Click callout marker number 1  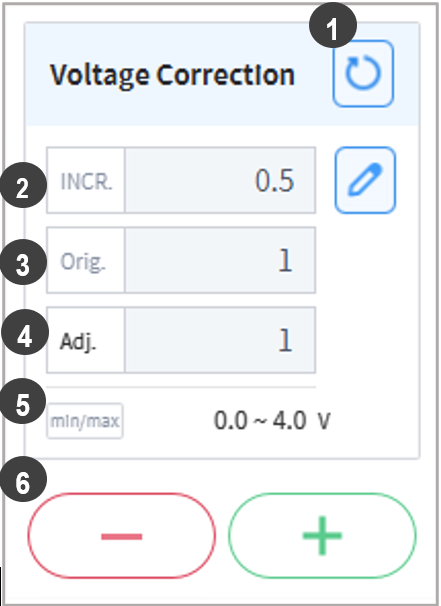(x=333, y=26)
